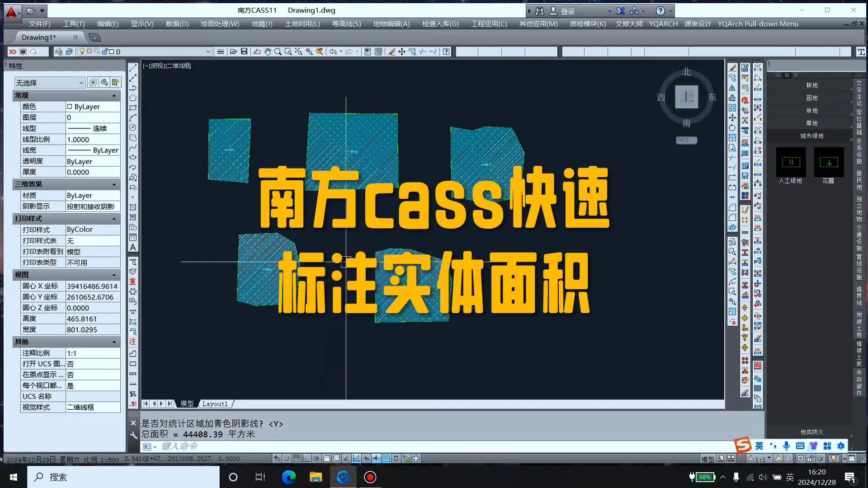Click the save disk icon in toolbar
This screenshot has width=868, height=488.
[x=244, y=52]
